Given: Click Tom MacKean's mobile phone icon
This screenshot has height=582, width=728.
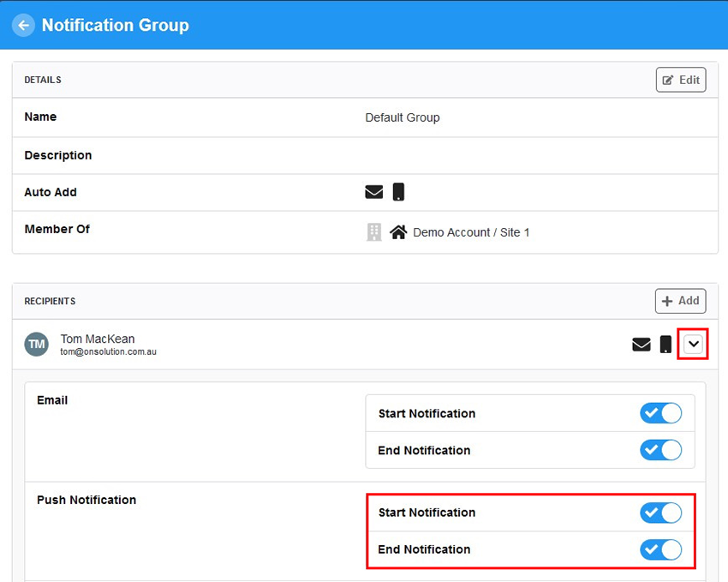Looking at the screenshot, I should click(x=665, y=345).
